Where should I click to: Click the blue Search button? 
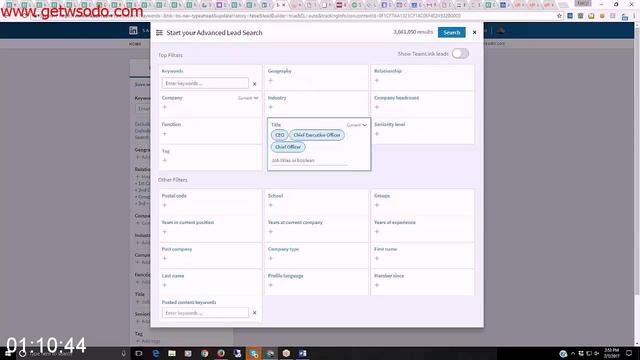point(451,32)
